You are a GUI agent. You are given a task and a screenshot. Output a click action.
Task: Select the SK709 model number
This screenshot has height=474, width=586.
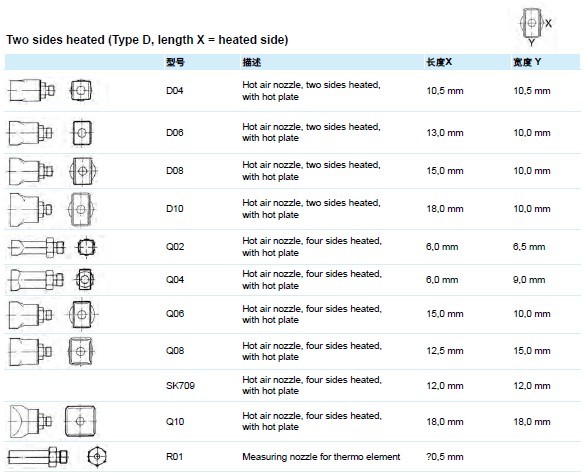click(180, 385)
